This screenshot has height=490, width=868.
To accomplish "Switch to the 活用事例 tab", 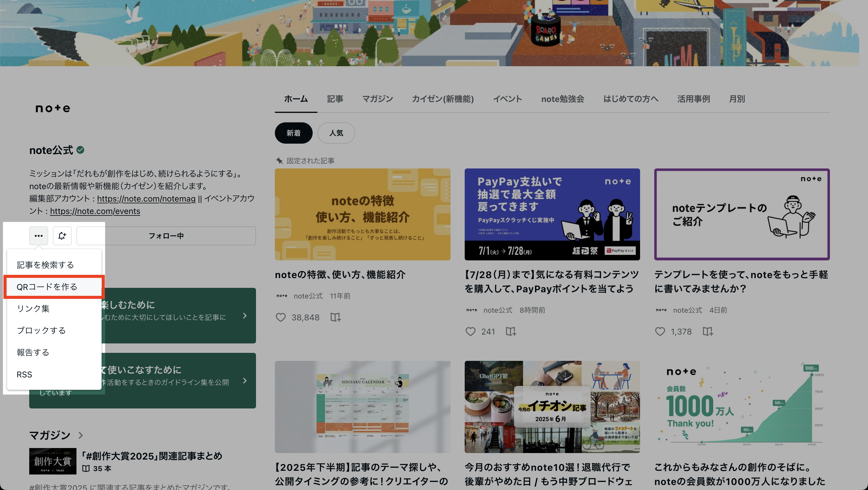I will [694, 99].
